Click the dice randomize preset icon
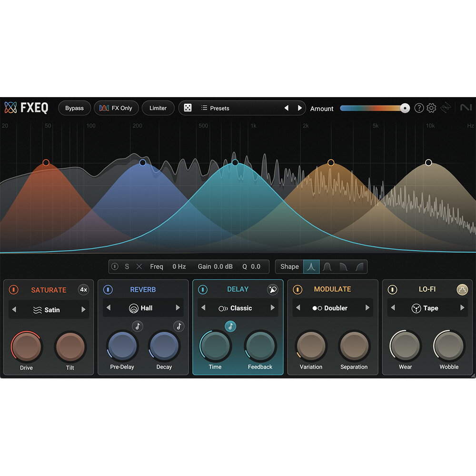The width and height of the screenshot is (476, 476). click(x=188, y=108)
